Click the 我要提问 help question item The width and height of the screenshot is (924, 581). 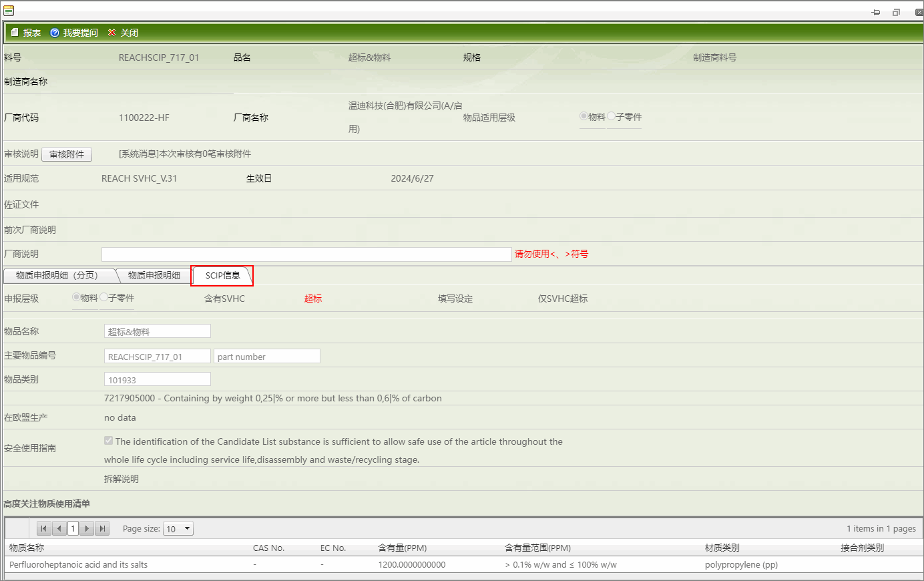(x=74, y=33)
